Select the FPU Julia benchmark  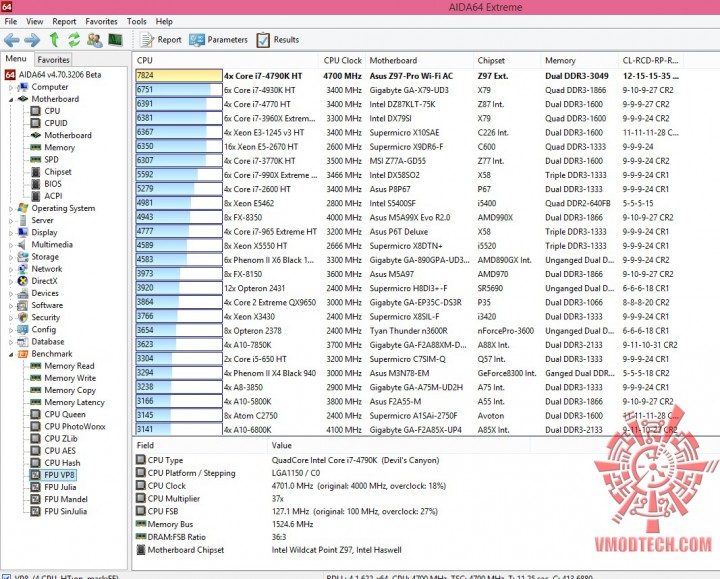(x=53, y=487)
